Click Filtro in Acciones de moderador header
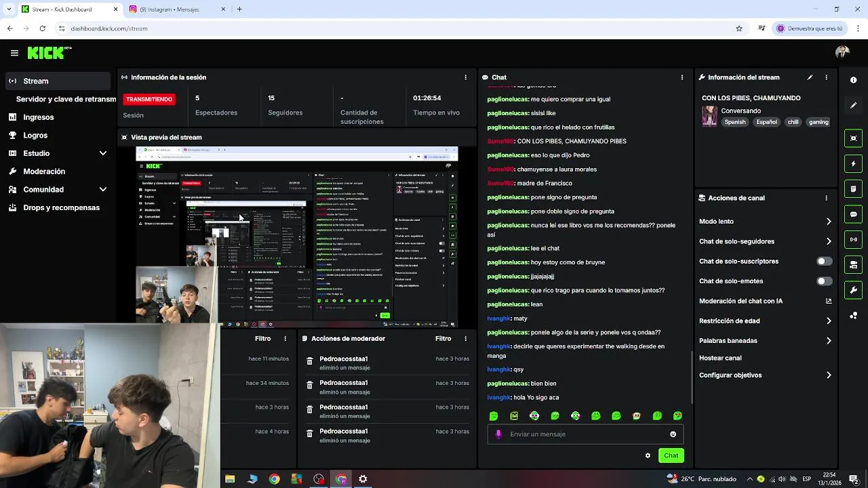Screen dimensions: 868x488 [443, 338]
